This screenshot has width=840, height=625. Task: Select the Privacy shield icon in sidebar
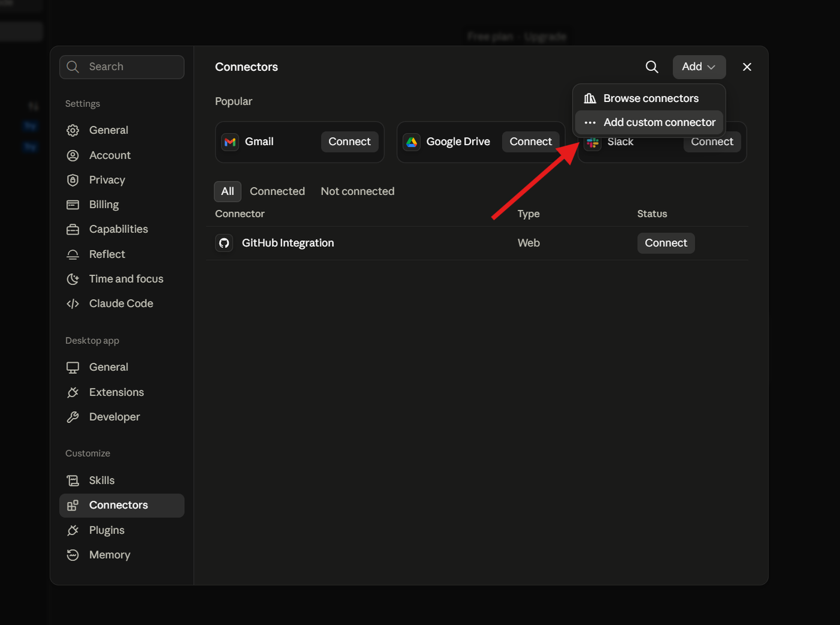73,180
